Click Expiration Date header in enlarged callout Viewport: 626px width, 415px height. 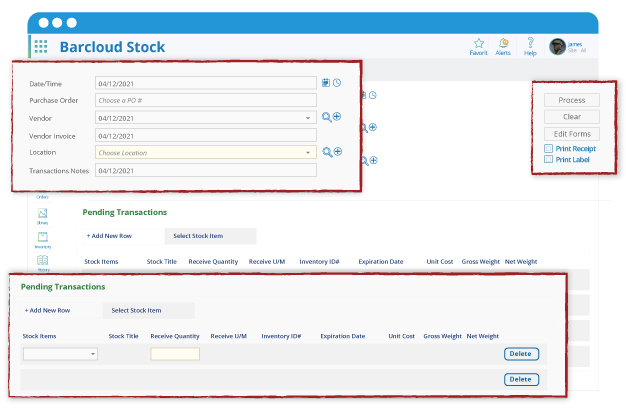[x=343, y=336]
